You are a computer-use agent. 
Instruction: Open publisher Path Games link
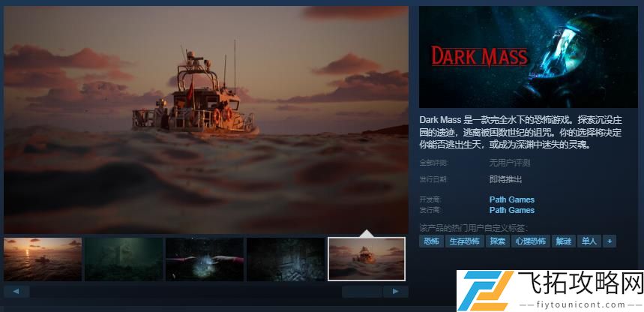click(x=512, y=210)
